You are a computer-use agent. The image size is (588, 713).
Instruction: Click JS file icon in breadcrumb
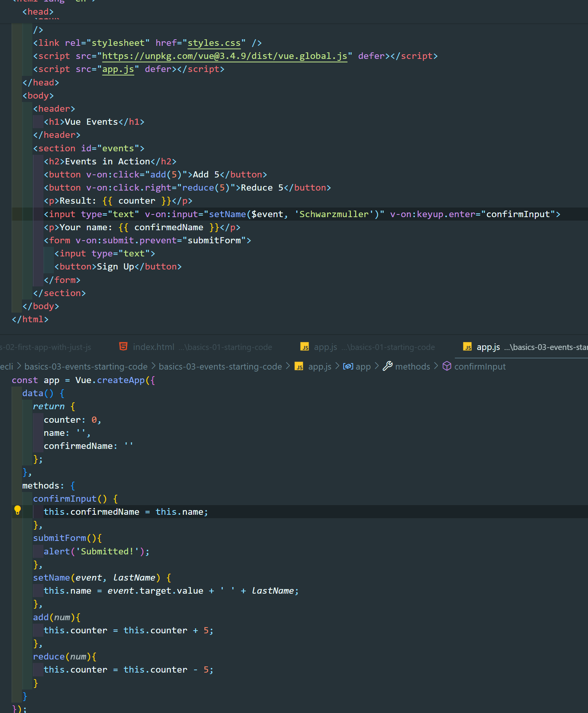[299, 366]
